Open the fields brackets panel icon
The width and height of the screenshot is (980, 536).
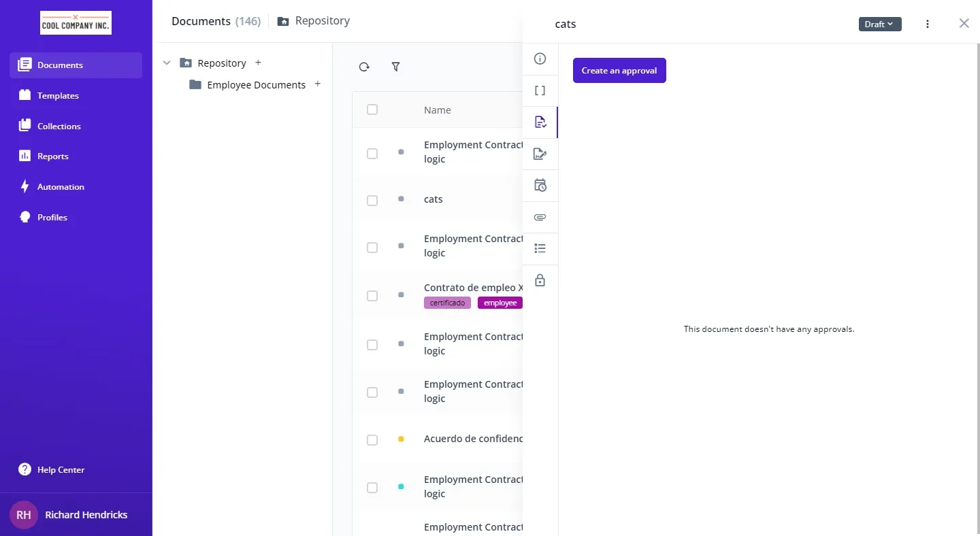click(x=540, y=90)
